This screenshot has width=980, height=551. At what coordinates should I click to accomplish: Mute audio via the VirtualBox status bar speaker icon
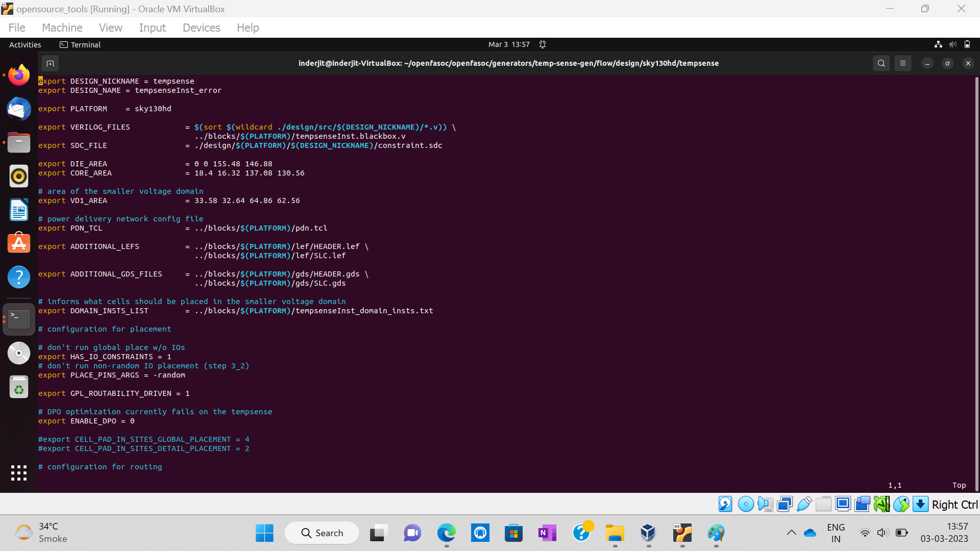click(x=765, y=504)
